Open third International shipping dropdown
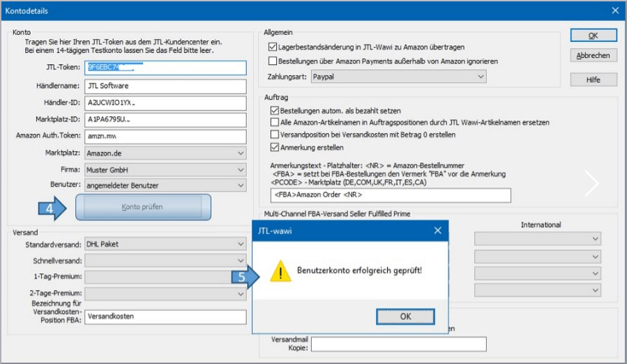 coord(538,273)
